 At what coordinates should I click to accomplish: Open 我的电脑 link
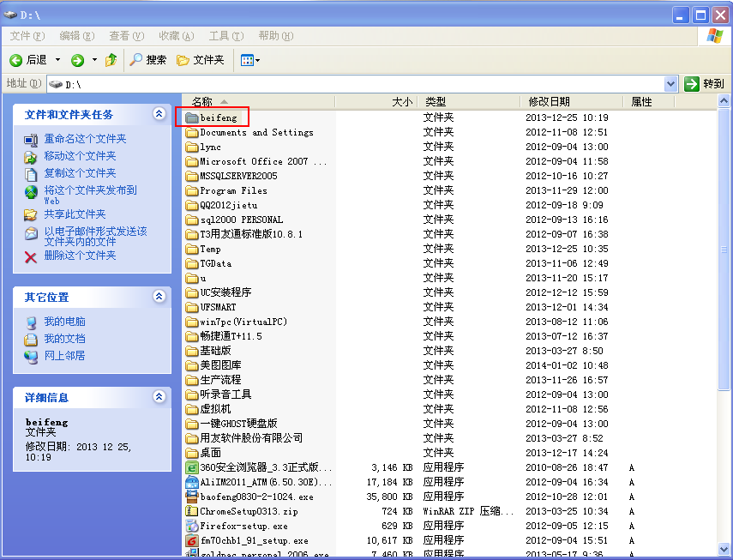point(64,321)
